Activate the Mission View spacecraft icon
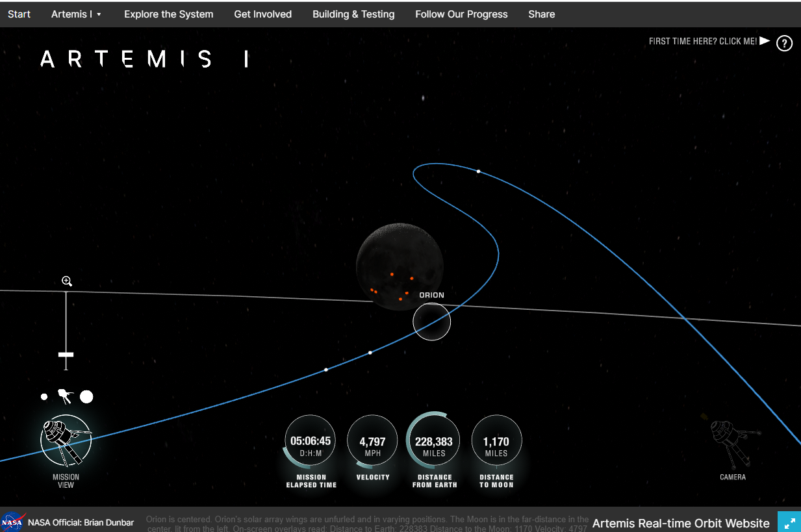 point(66,440)
